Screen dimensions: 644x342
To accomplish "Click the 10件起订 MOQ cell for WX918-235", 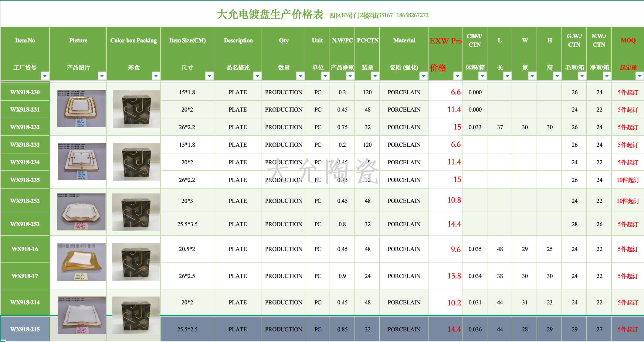I will point(628,180).
